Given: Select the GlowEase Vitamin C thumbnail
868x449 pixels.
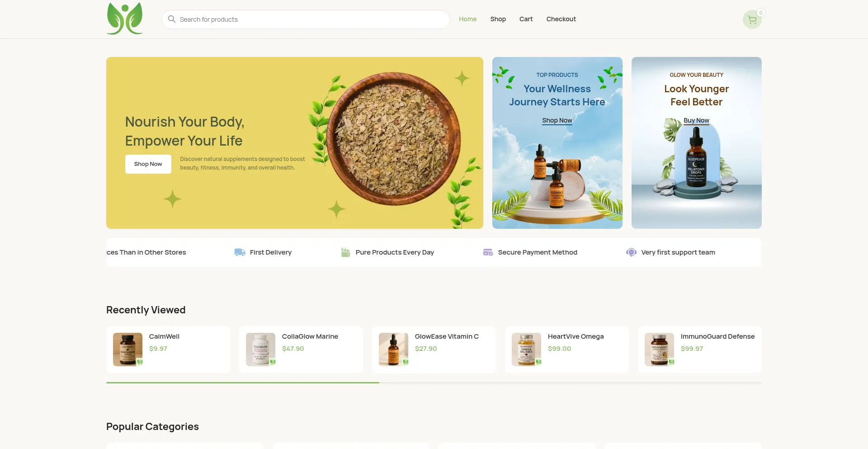Looking at the screenshot, I should pyautogui.click(x=393, y=350).
